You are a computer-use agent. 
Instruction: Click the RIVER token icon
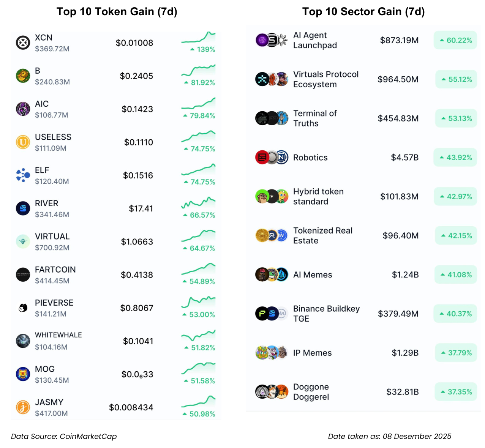(23, 208)
